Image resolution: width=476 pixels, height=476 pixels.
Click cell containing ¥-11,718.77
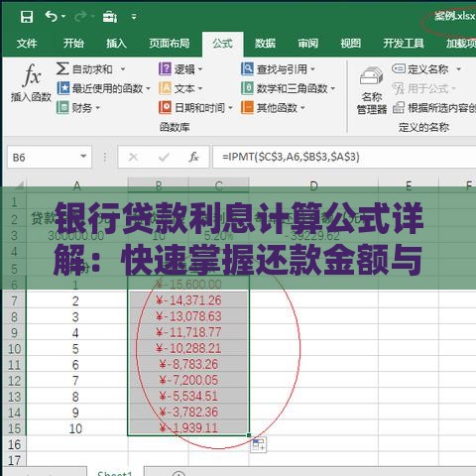188,332
